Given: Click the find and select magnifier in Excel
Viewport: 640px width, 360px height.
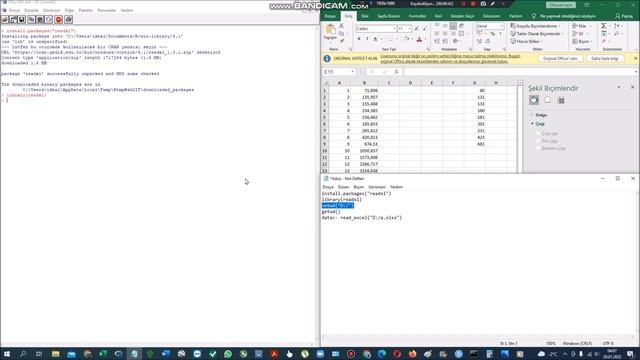Looking at the screenshot, I should 617,34.
